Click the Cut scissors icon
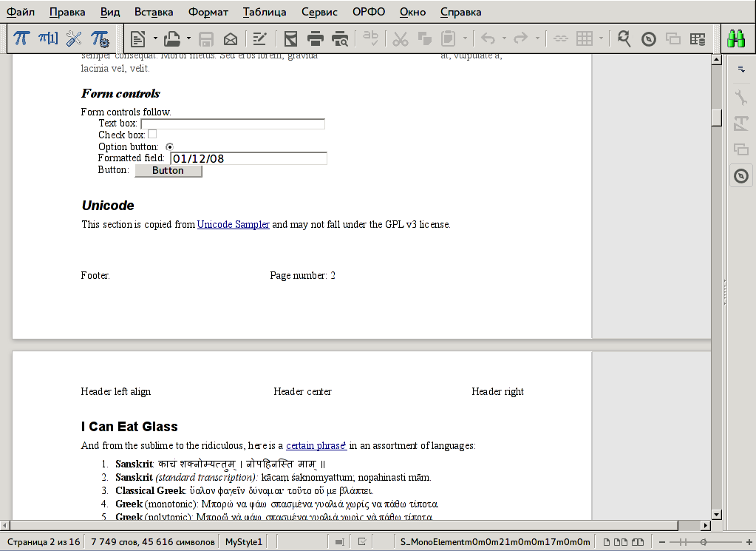 click(401, 38)
